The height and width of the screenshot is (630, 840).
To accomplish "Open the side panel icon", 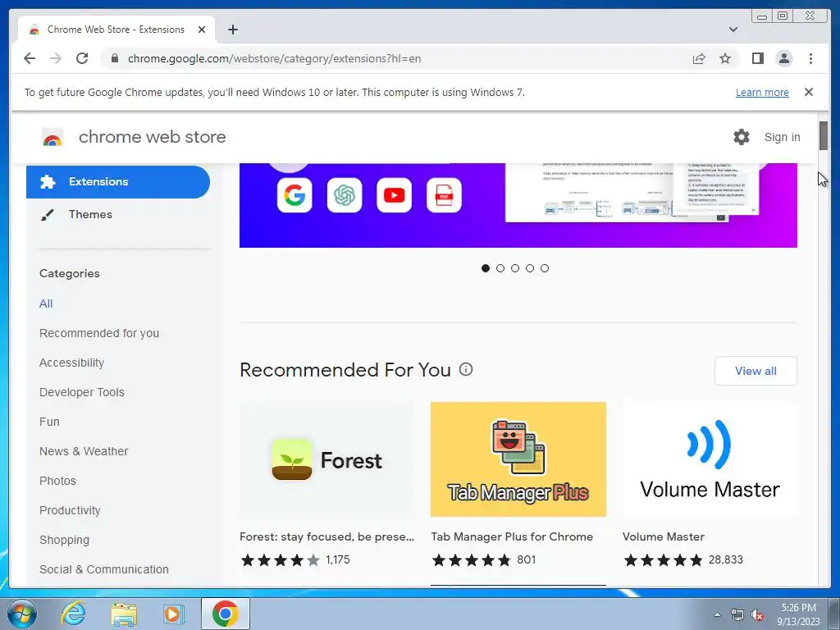I will tap(757, 58).
